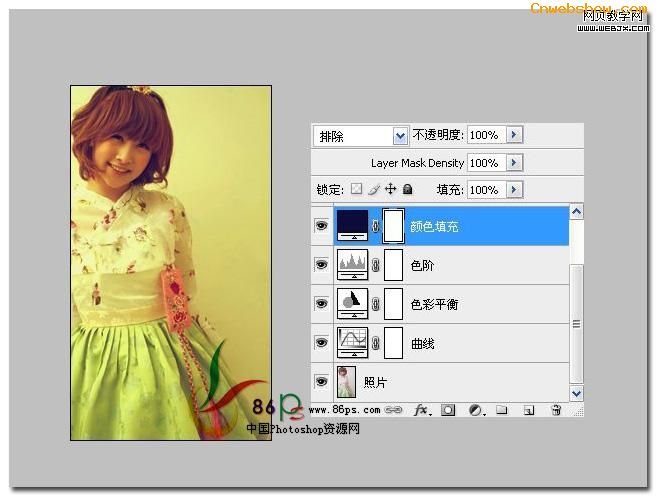Screen dimensions: 660x500
Task: Click the layers panel scroll up arrow
Action: pos(576,212)
